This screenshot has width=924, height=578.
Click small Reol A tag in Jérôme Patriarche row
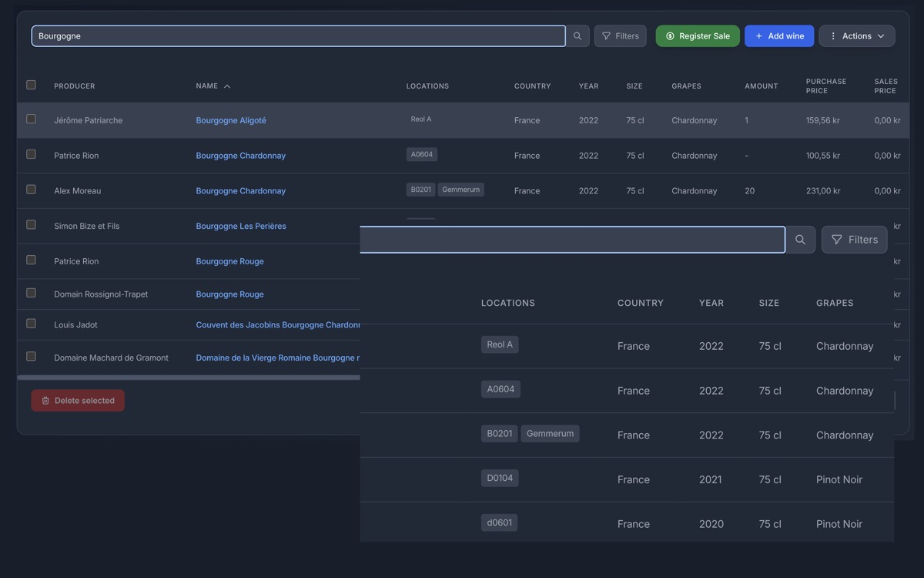click(421, 119)
